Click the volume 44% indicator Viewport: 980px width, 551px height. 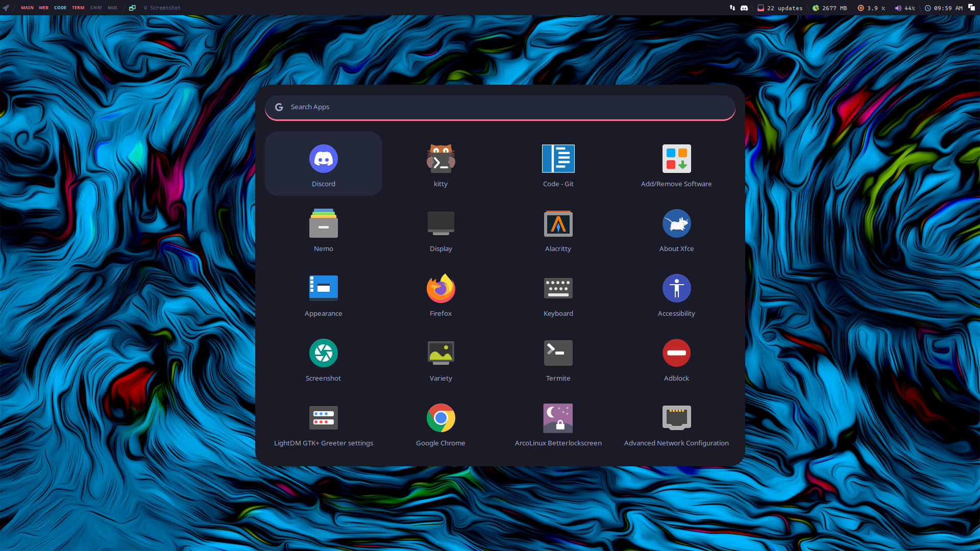tap(904, 8)
